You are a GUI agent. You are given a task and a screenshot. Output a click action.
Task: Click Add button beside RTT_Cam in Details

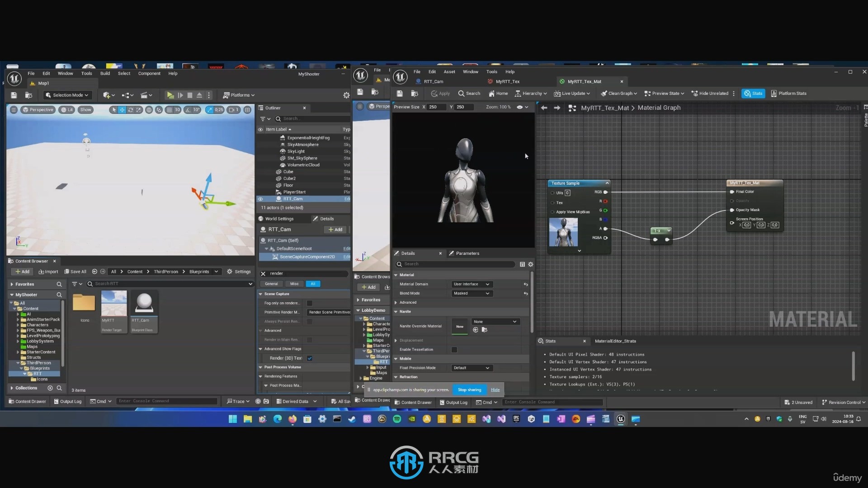[x=335, y=230]
